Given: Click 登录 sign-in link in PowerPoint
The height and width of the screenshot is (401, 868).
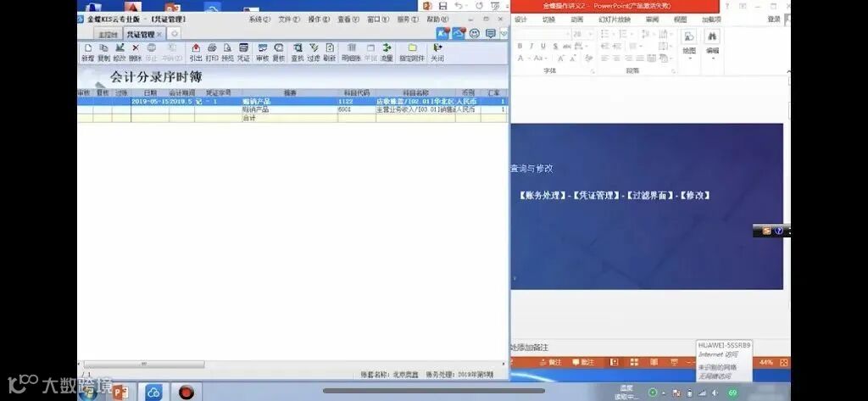Looking at the screenshot, I should (x=774, y=19).
